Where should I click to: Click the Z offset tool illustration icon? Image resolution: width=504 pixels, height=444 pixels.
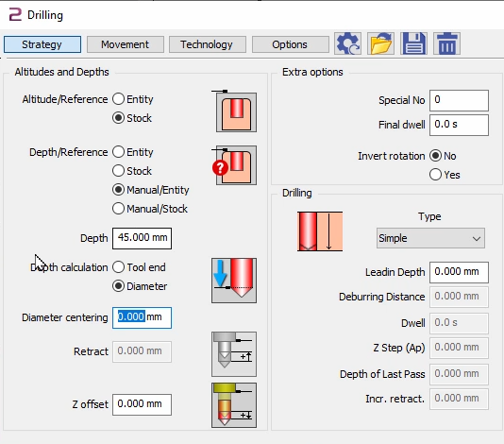tap(234, 405)
